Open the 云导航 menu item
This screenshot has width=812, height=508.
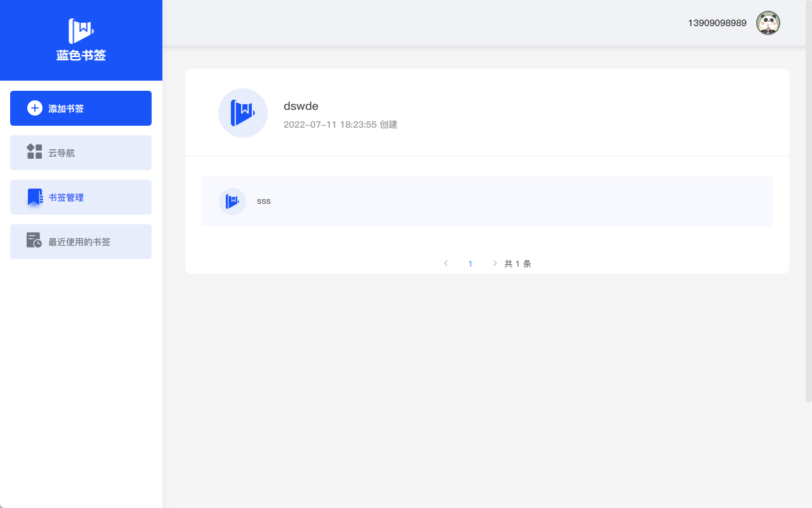(81, 152)
